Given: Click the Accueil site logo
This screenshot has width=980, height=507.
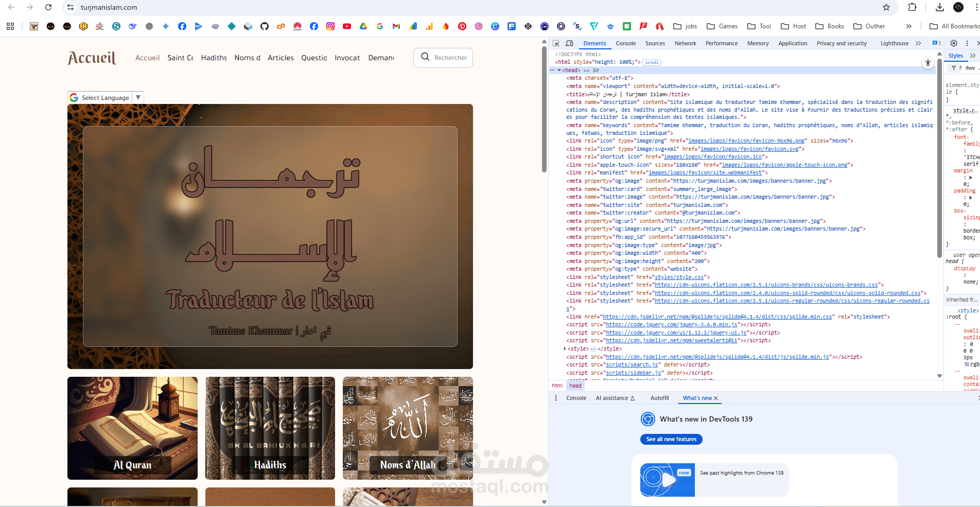Looking at the screenshot, I should (x=92, y=58).
